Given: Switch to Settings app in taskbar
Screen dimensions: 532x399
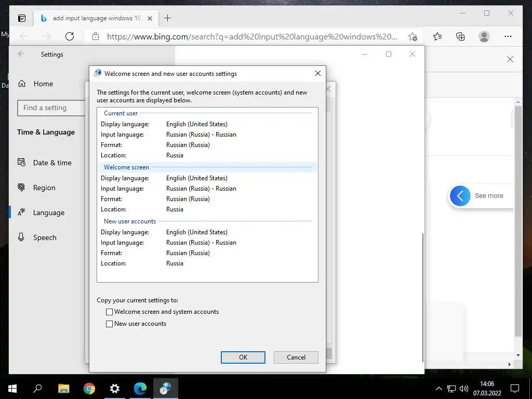Looking at the screenshot, I should click(x=115, y=389).
